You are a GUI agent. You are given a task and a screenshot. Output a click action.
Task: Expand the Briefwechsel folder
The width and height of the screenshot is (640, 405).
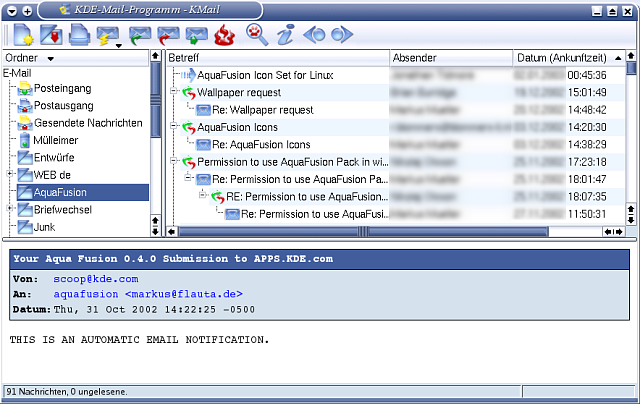coord(10,208)
